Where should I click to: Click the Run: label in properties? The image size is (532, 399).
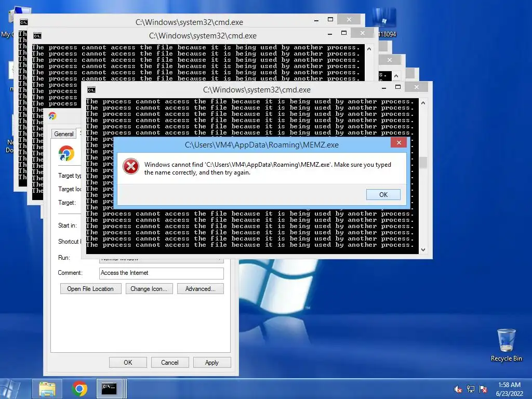coord(64,258)
